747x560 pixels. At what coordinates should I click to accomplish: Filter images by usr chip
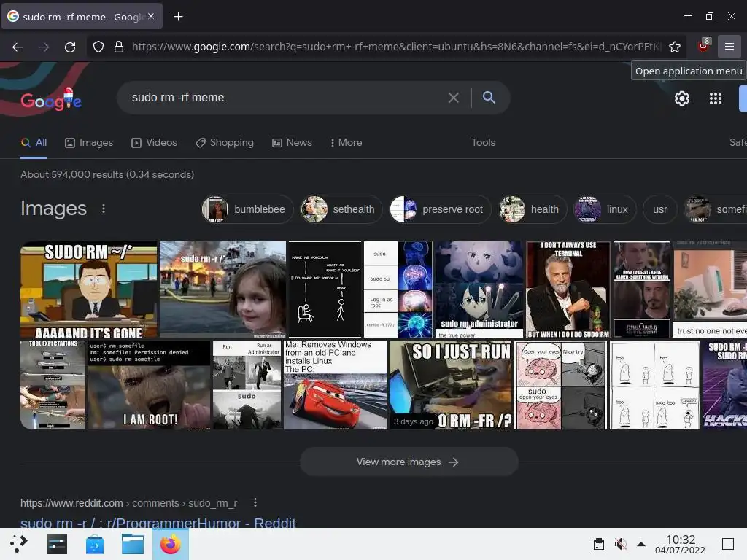tap(659, 209)
